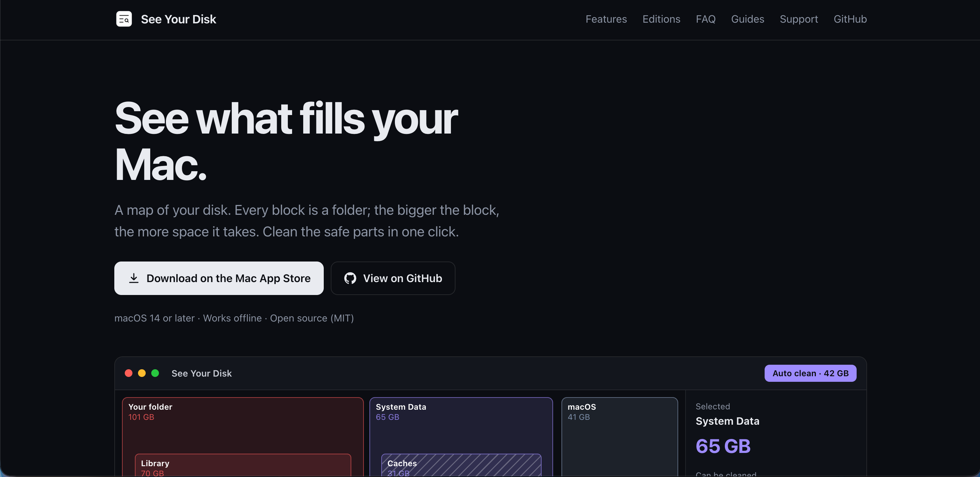Image resolution: width=980 pixels, height=477 pixels.
Task: Select the Library 70 GB block
Action: [x=243, y=466]
